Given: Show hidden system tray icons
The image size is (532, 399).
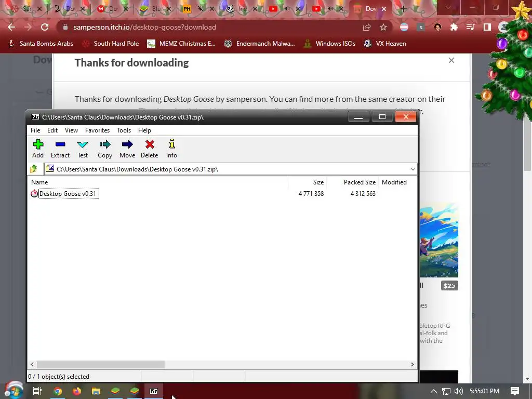Looking at the screenshot, I should tap(434, 391).
